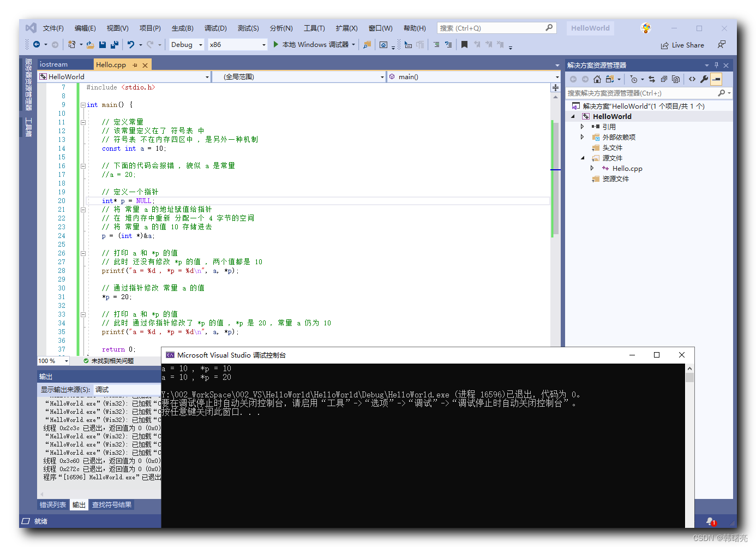Screen dimensions: 756x547
Task: Toggle Show All Files in Solution Explorer
Action: (x=676, y=79)
